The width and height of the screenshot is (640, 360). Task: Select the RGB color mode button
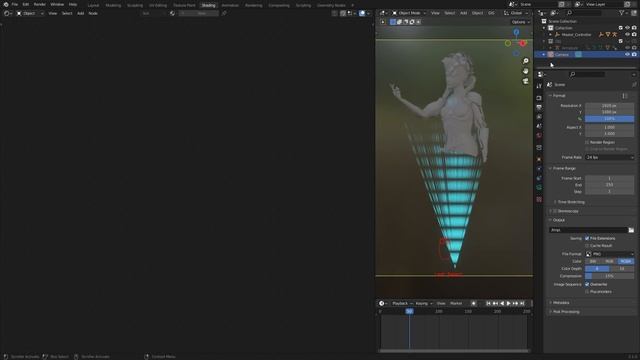[x=609, y=261]
